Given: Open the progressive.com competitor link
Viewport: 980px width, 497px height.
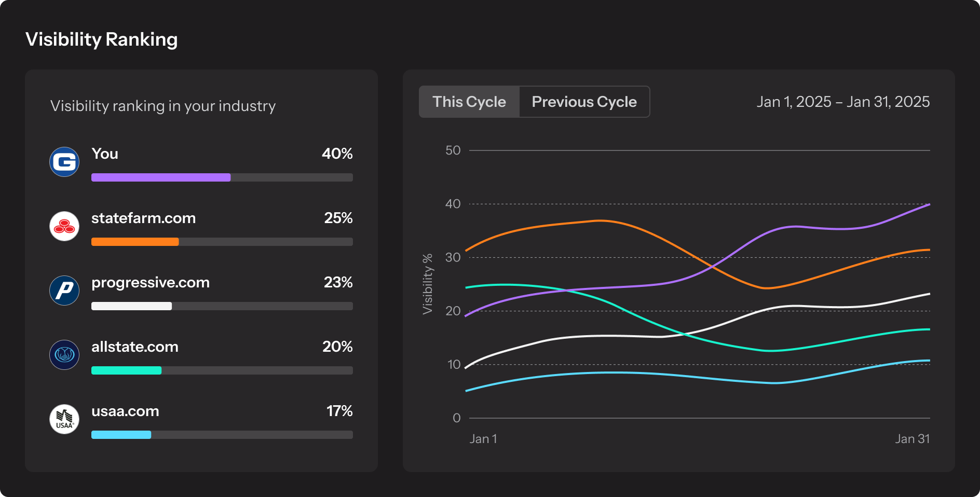Looking at the screenshot, I should point(151,282).
